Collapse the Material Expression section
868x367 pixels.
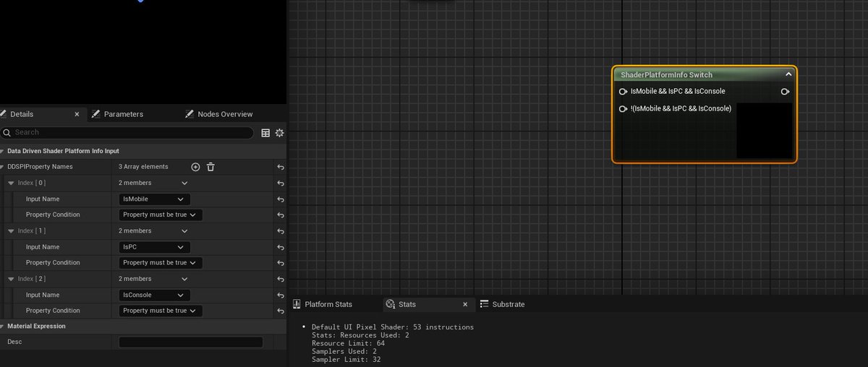(x=4, y=326)
